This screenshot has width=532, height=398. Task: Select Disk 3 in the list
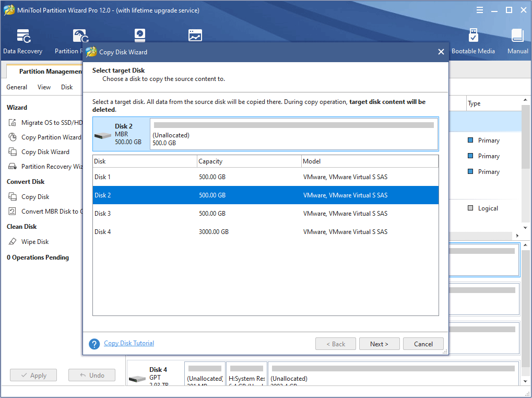266,214
